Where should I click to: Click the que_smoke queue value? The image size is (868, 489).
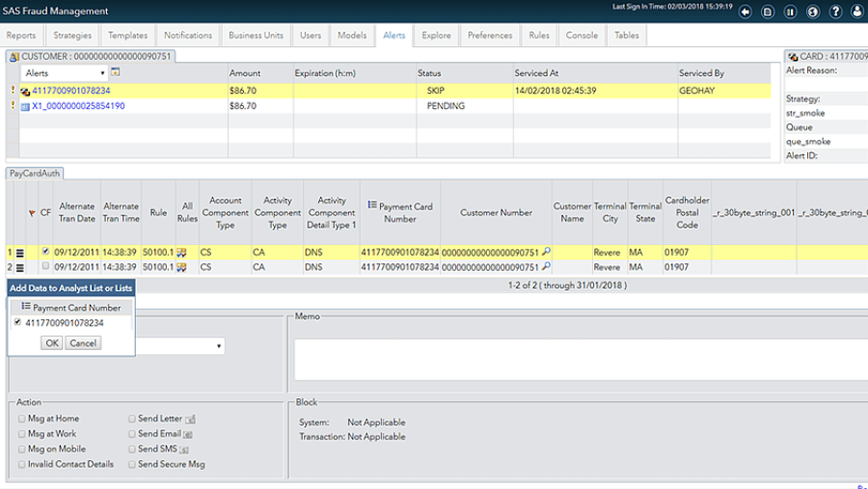pos(808,142)
